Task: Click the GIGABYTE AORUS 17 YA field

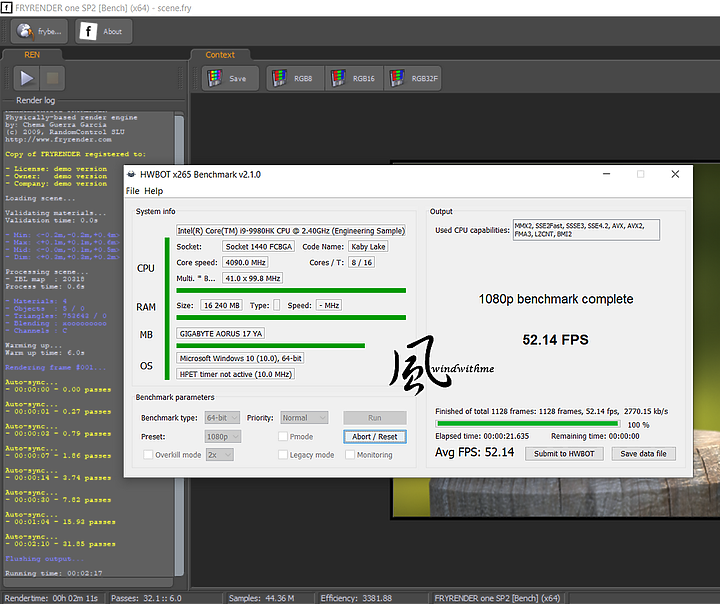Action: pyautogui.click(x=220, y=333)
